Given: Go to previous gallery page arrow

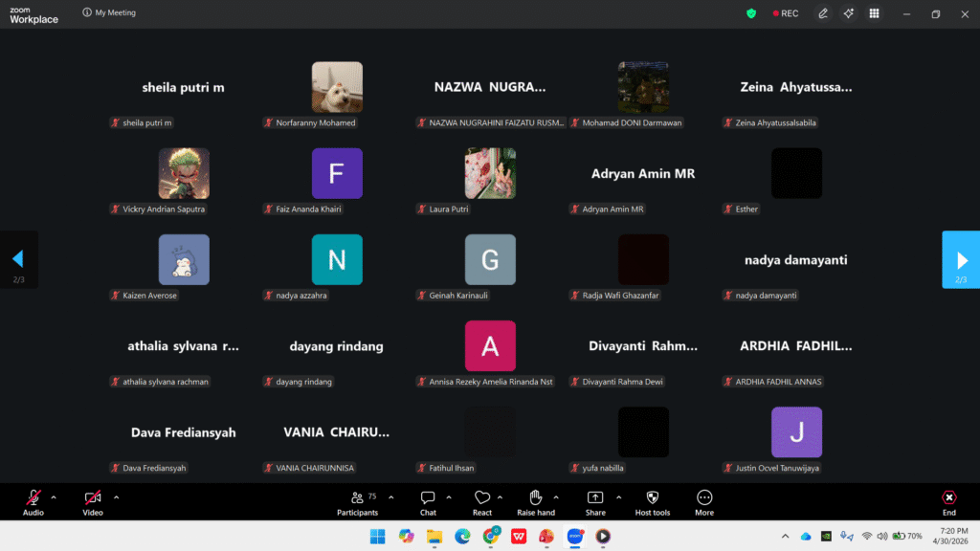Looking at the screenshot, I should point(19,259).
